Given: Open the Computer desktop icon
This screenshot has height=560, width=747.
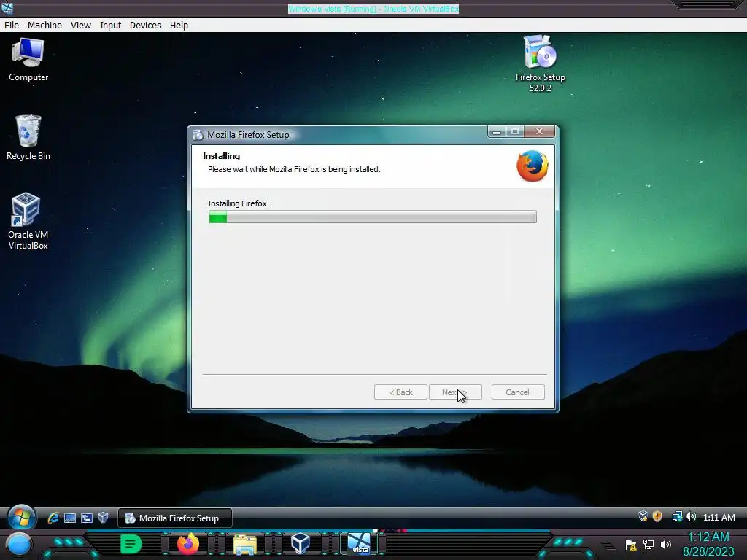Looking at the screenshot, I should [28, 60].
